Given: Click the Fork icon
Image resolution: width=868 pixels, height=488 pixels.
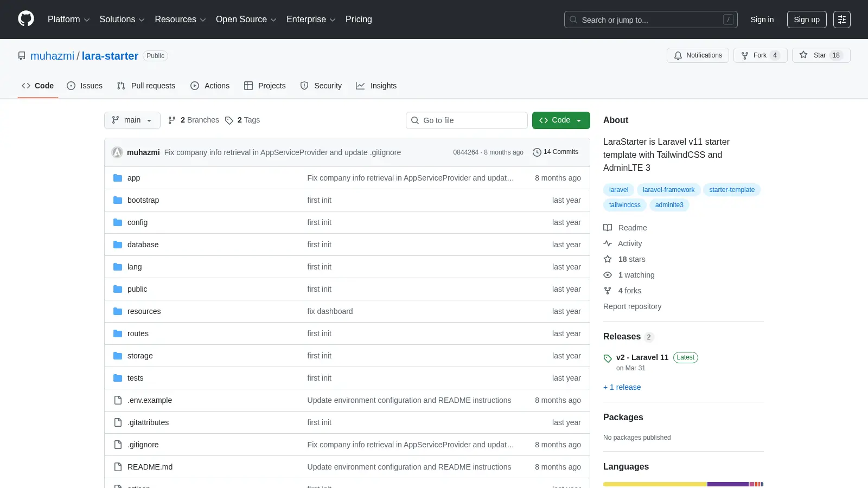Looking at the screenshot, I should point(745,55).
